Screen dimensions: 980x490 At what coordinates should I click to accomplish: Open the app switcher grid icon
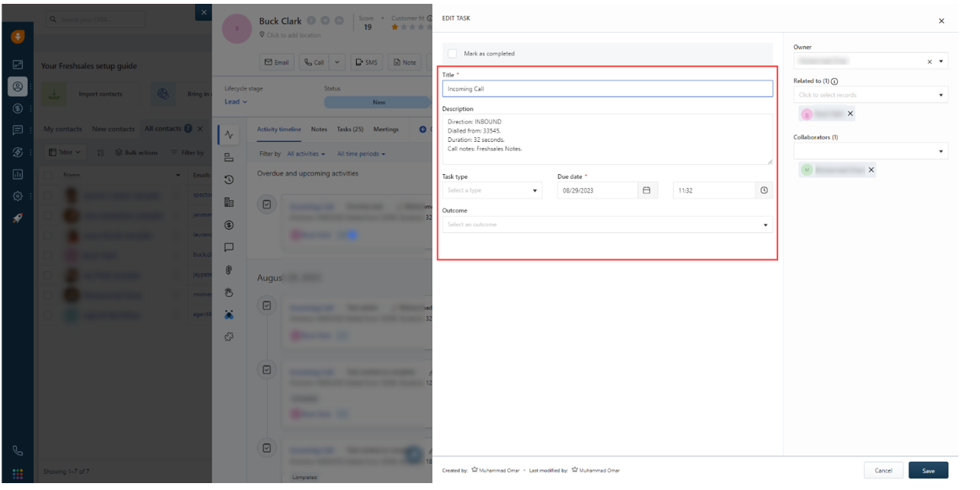tap(18, 474)
